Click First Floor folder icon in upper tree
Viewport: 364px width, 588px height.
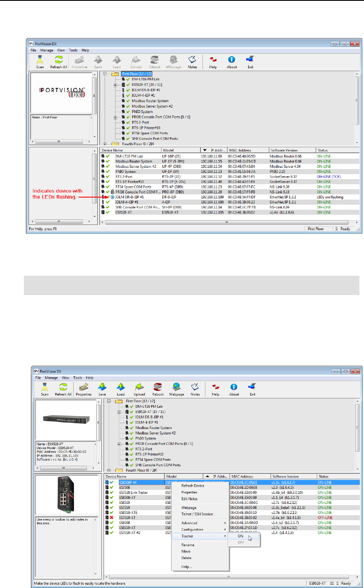pyautogui.click(x=115, y=74)
